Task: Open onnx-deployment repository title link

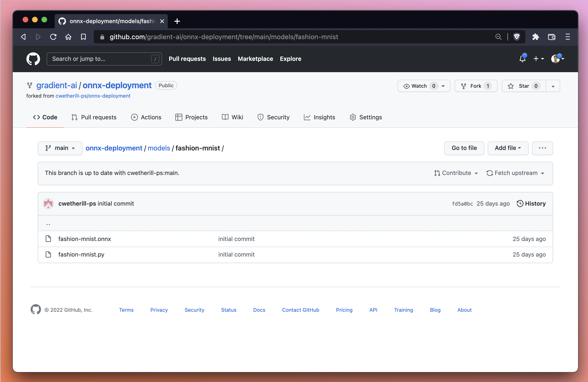Action: [x=117, y=85]
